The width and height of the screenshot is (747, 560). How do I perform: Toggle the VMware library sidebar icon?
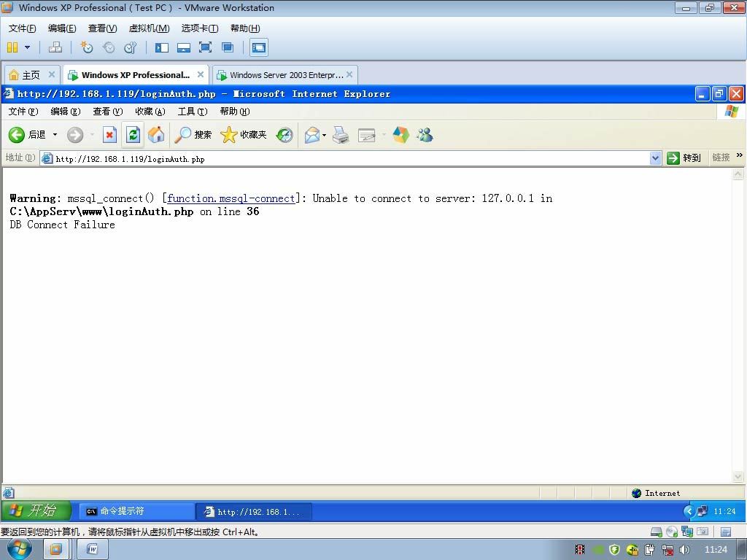pos(162,47)
